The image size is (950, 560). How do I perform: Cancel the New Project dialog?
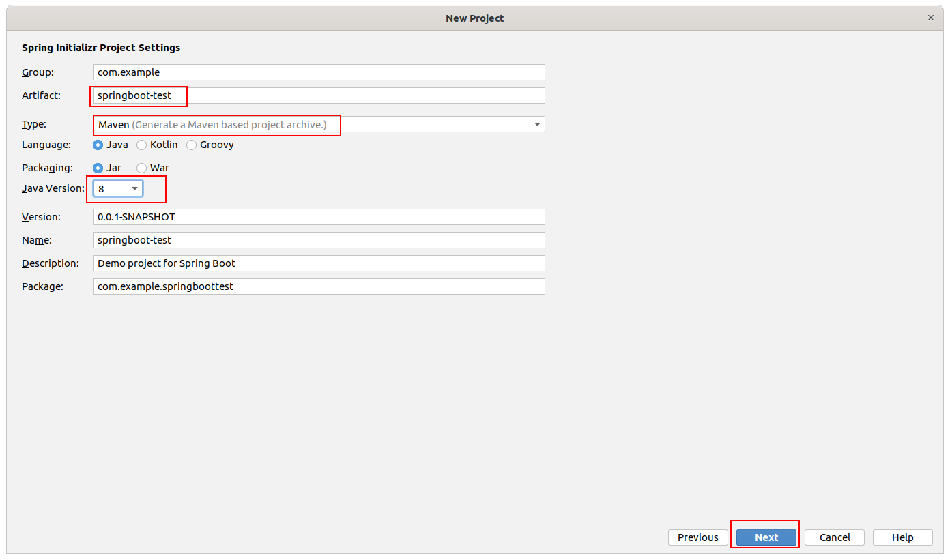click(x=835, y=537)
